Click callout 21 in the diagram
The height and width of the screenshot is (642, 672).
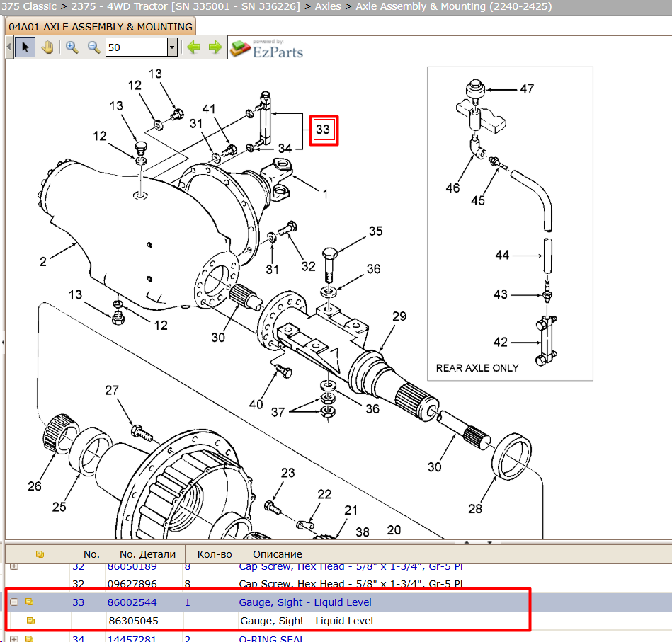tap(351, 510)
